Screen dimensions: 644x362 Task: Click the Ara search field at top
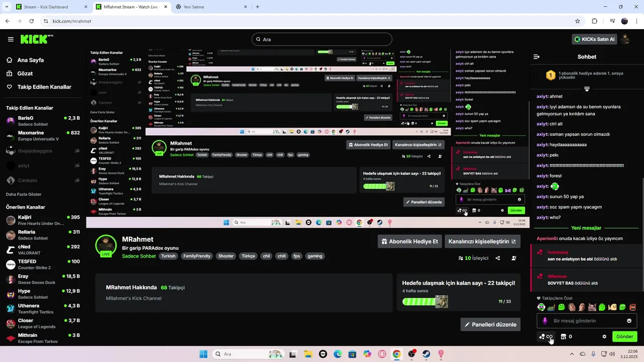[322, 39]
